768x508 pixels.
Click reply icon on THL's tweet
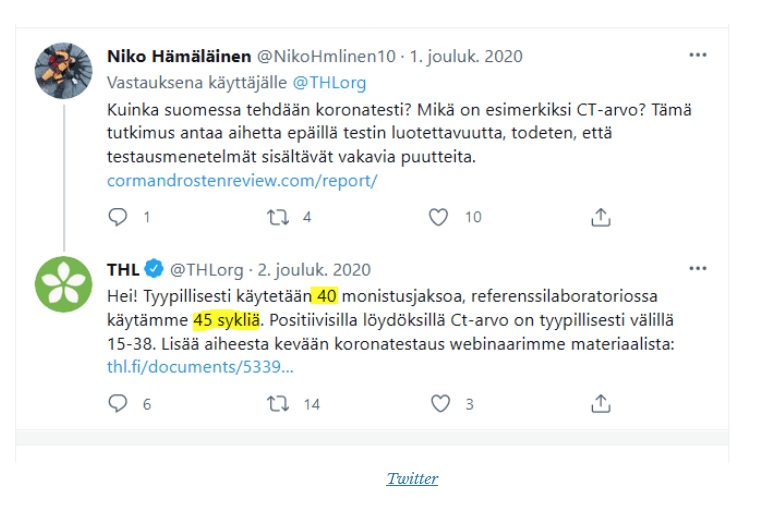(118, 404)
